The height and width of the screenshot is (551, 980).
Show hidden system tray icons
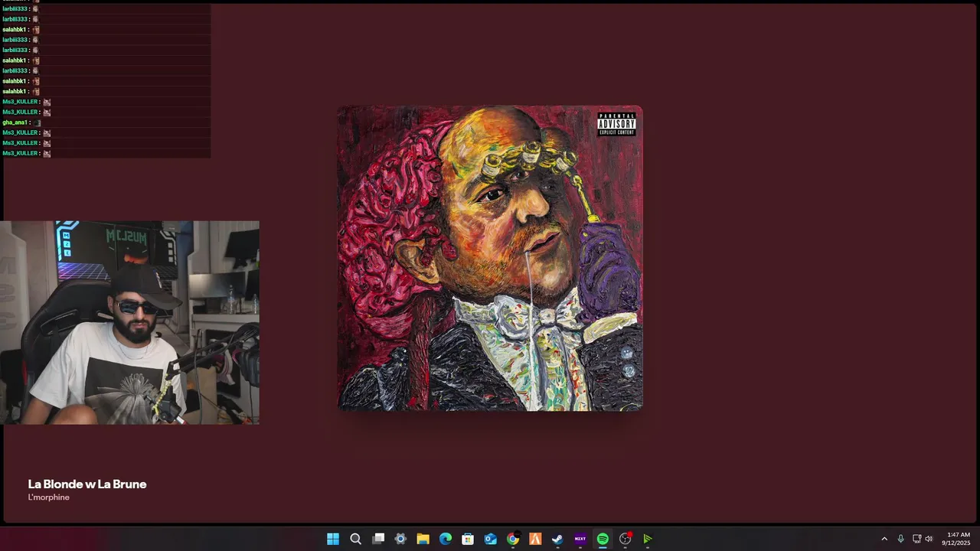(x=884, y=539)
